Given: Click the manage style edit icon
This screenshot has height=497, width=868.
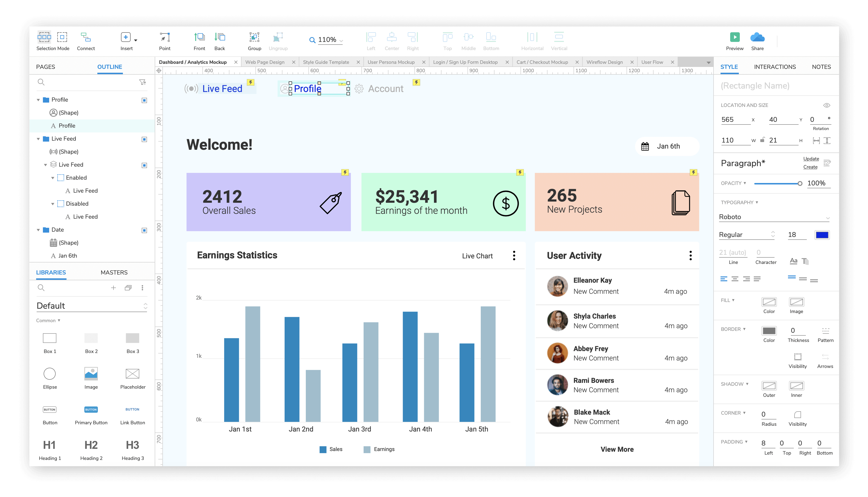Looking at the screenshot, I should (827, 163).
